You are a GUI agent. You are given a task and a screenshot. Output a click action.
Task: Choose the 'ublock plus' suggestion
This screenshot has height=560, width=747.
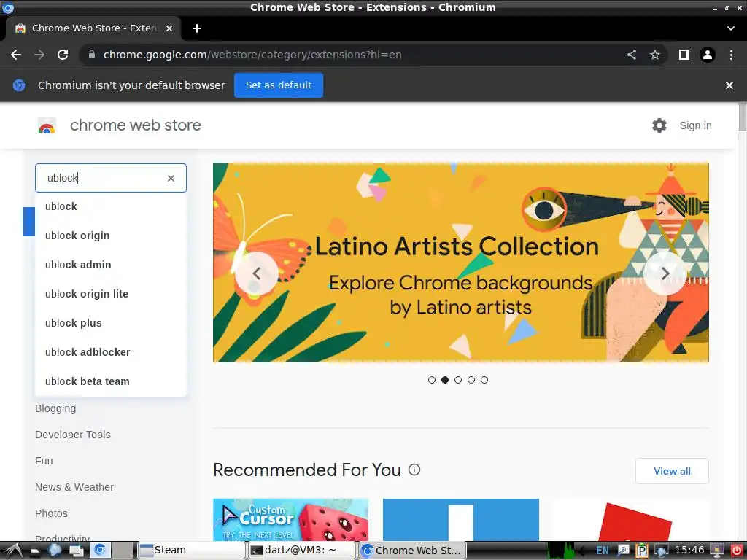(111, 323)
